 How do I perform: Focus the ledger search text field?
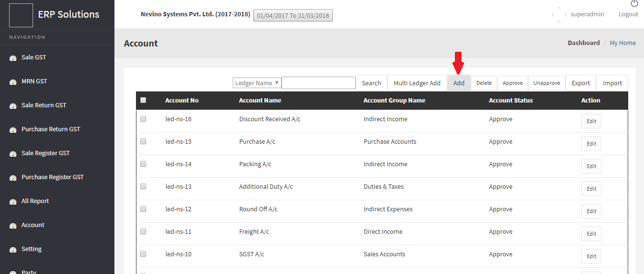coord(318,83)
